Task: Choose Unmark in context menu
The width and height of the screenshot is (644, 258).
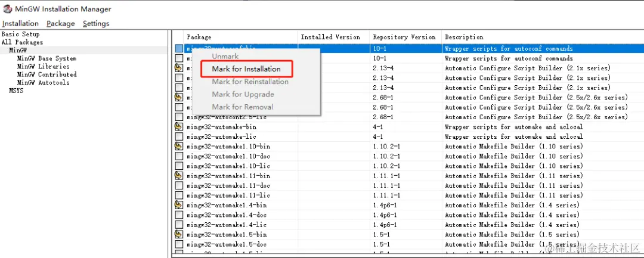Action: tap(225, 56)
